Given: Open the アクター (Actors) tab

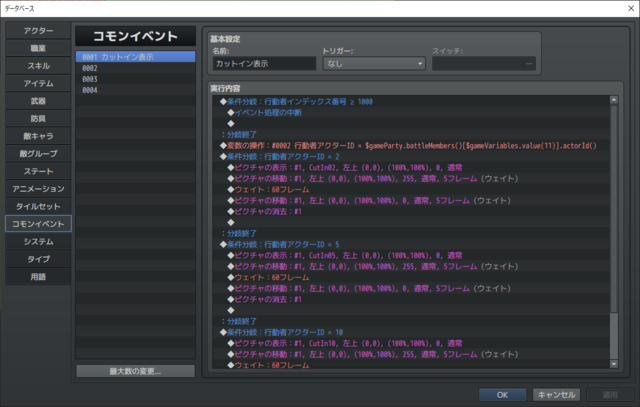Looking at the screenshot, I should pos(38,31).
